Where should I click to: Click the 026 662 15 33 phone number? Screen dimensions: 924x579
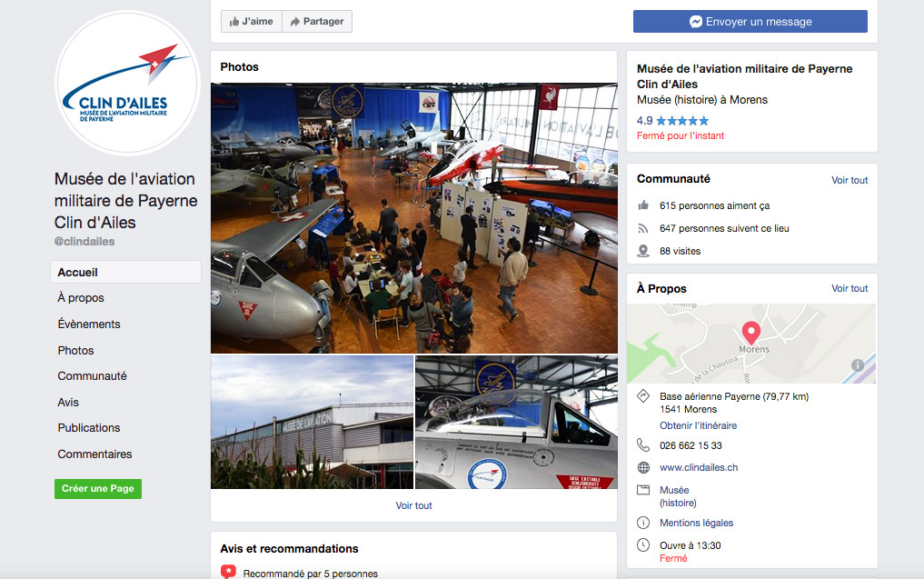(691, 445)
